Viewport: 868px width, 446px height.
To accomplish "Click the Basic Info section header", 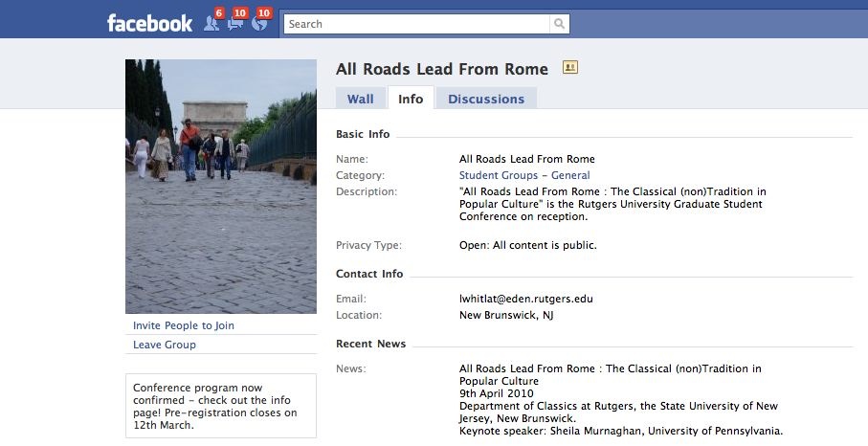I will click(363, 134).
